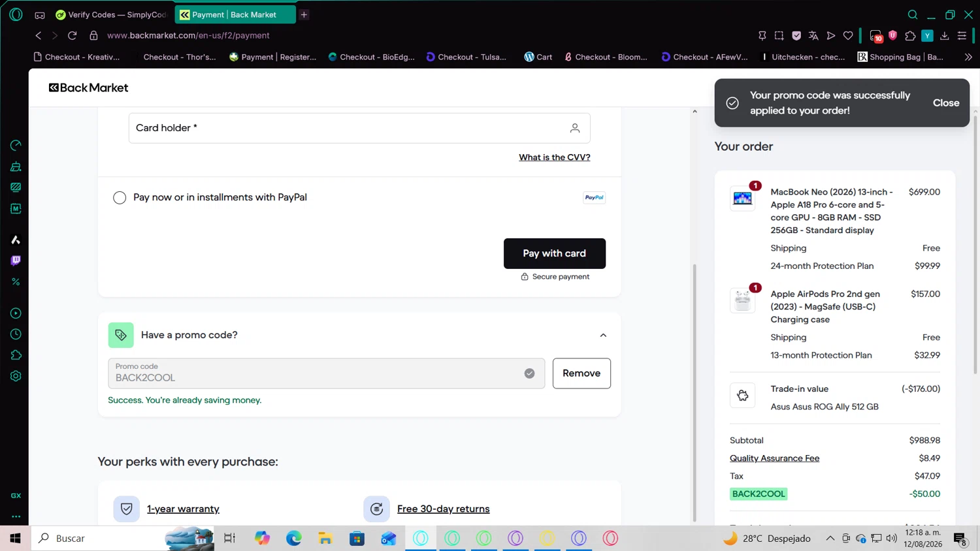Open File Explorer from the taskbar
Image resolution: width=980 pixels, height=551 pixels.
[x=325, y=538]
